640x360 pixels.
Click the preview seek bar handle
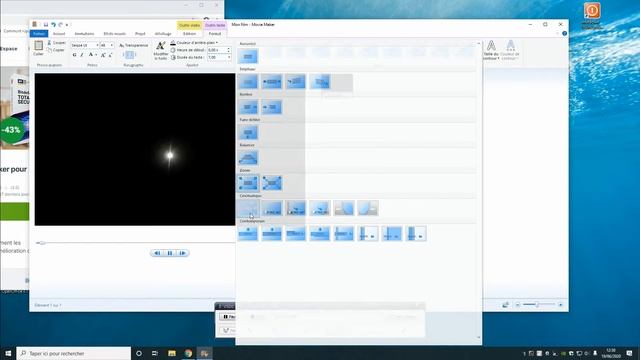(x=42, y=243)
